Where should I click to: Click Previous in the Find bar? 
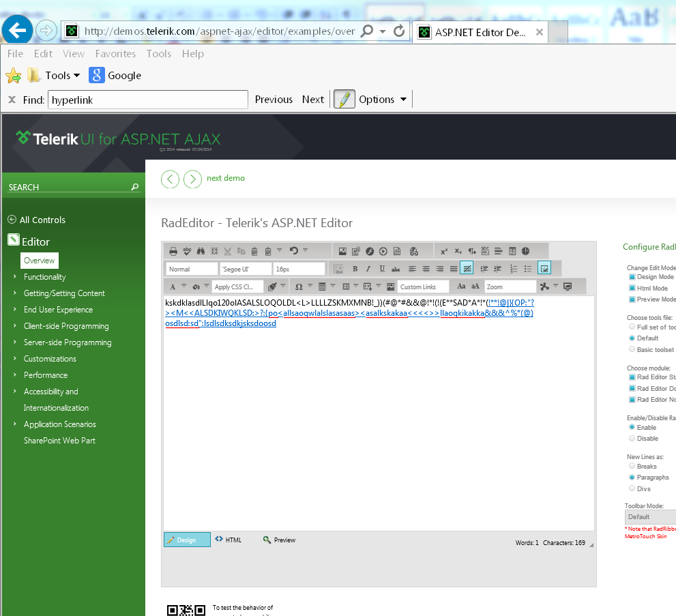[274, 100]
